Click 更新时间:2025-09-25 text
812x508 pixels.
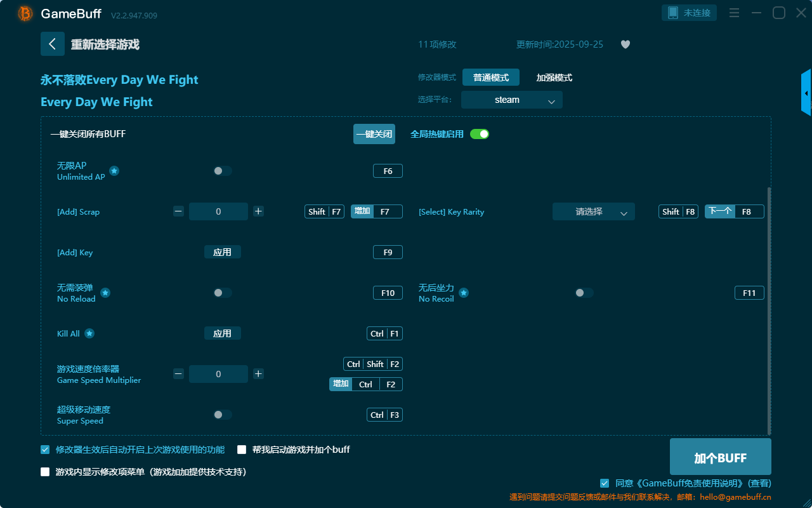560,44
